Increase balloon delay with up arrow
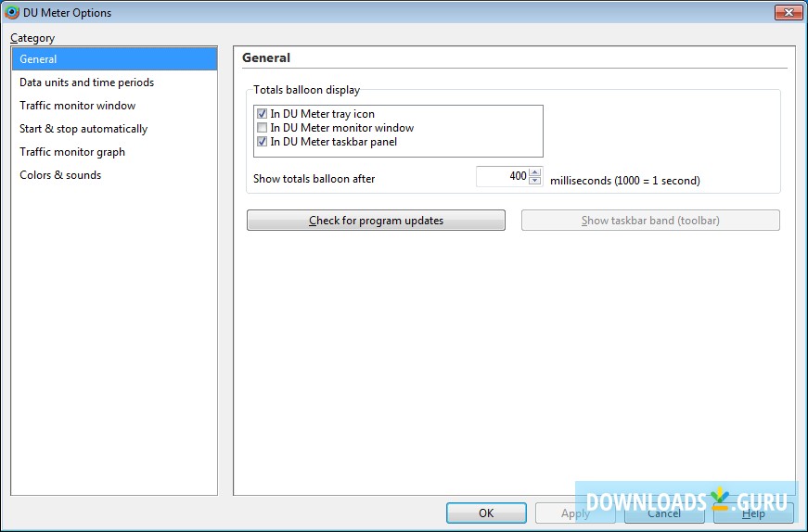Image resolution: width=808 pixels, height=532 pixels. pos(535,171)
